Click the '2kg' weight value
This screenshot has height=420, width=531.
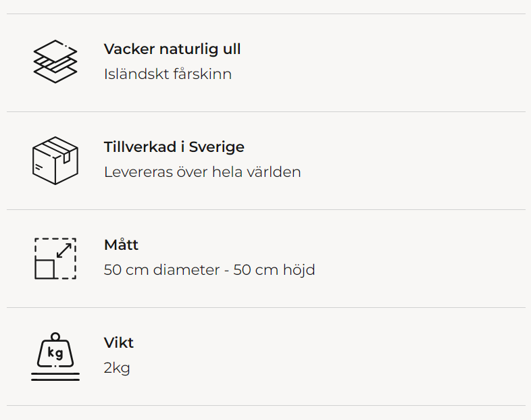[117, 368]
